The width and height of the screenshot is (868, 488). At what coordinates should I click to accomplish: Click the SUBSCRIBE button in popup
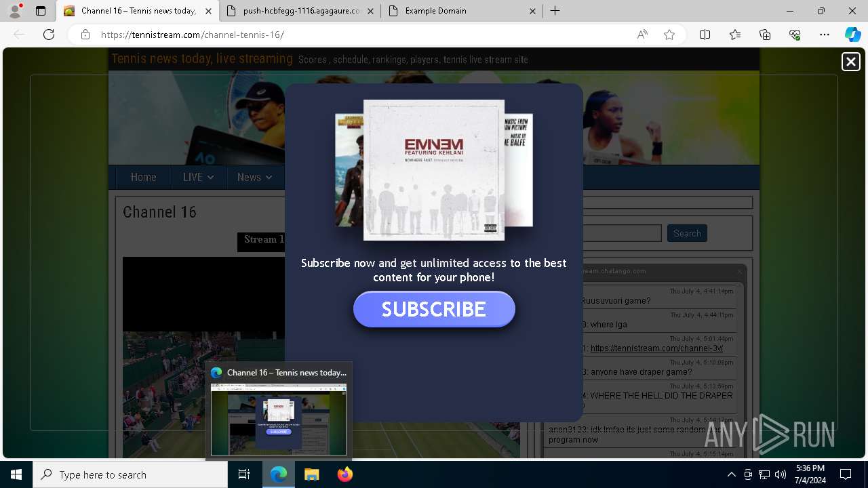434,309
